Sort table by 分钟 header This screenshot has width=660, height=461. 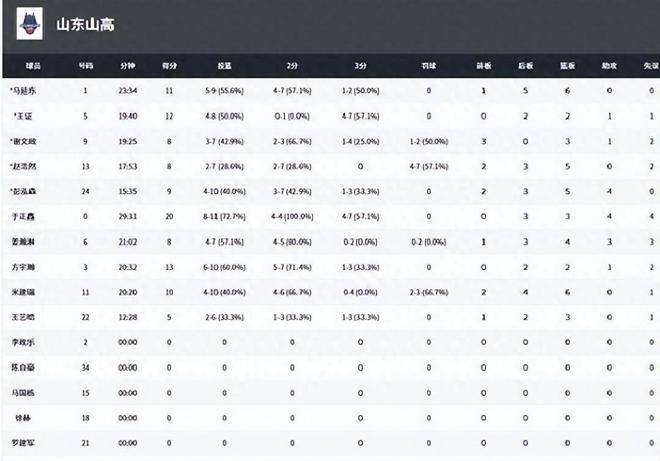(127, 65)
